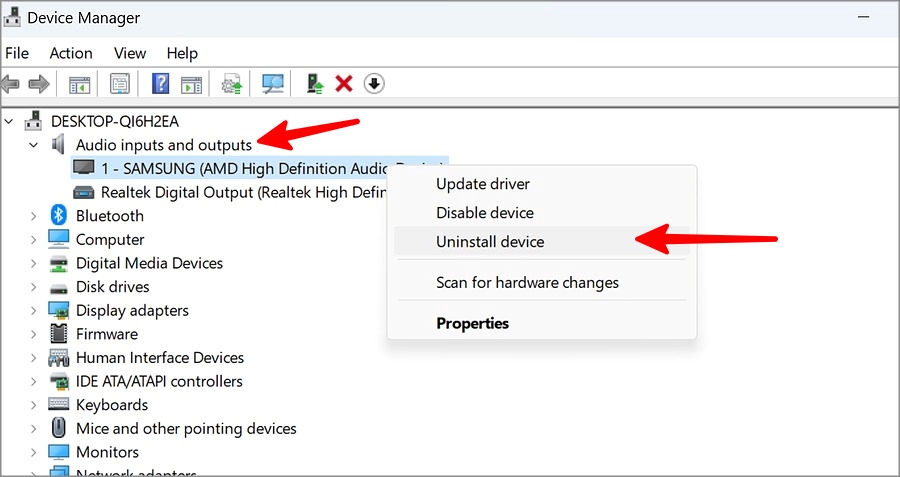Click the monitor icon next to SAMSUNG device
900x477 pixels.
coord(84,168)
